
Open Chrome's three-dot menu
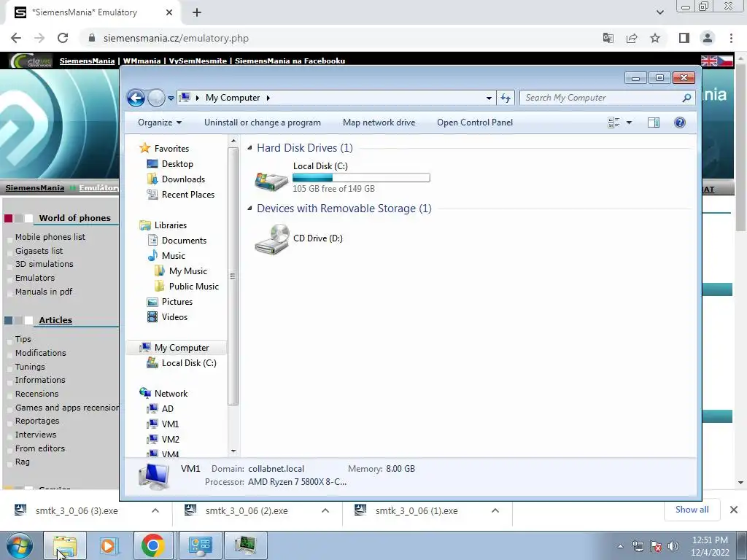pyautogui.click(x=731, y=38)
